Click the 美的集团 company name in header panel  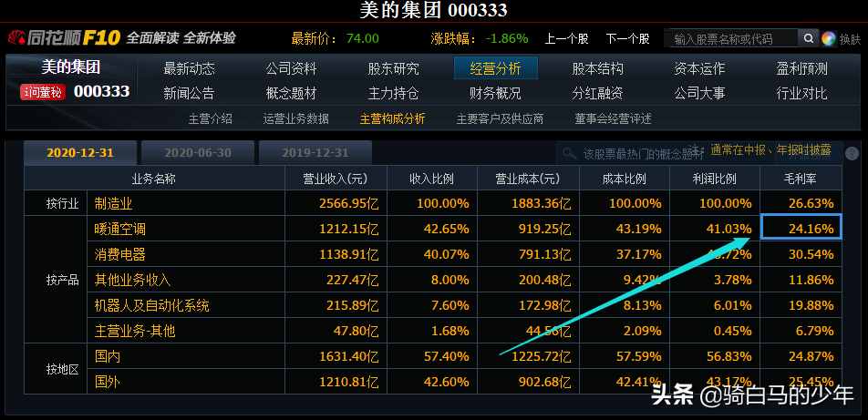[71, 67]
